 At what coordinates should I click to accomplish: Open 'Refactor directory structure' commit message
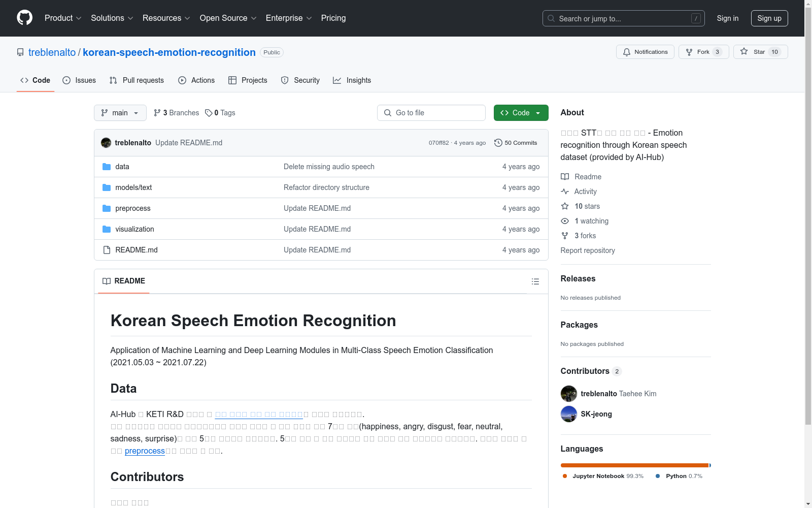[x=326, y=187]
